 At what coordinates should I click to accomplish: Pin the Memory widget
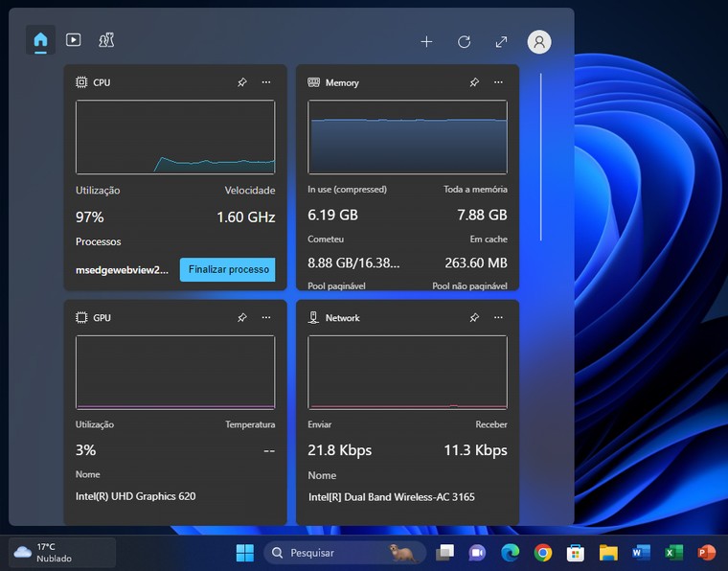[474, 82]
